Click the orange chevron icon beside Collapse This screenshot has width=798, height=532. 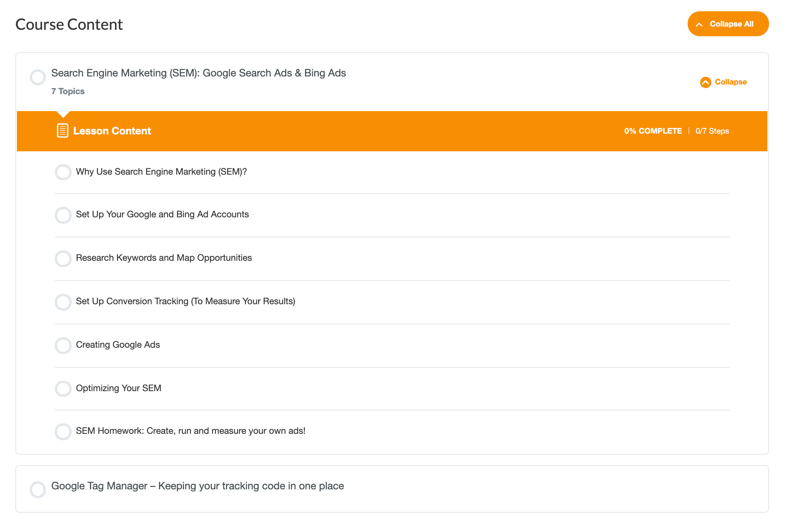tap(705, 82)
